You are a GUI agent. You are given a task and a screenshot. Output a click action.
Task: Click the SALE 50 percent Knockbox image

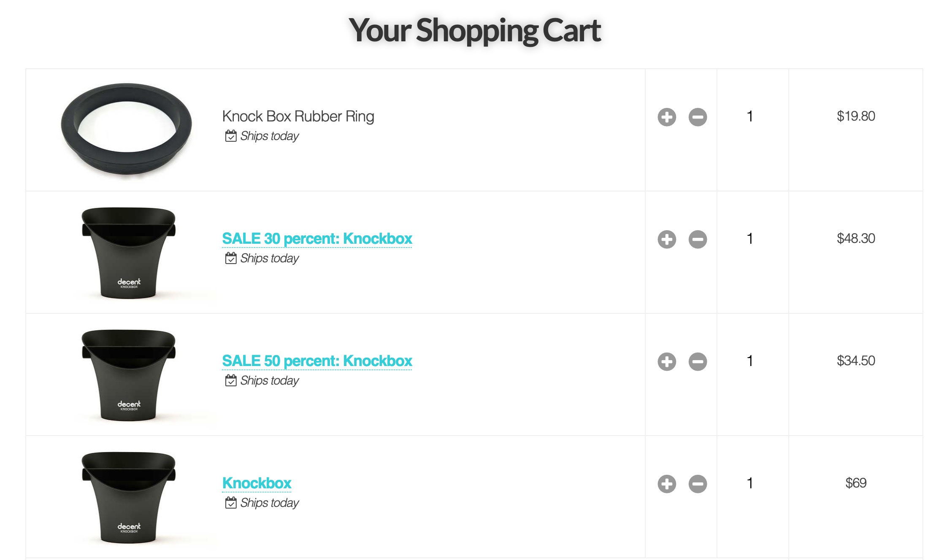(128, 374)
